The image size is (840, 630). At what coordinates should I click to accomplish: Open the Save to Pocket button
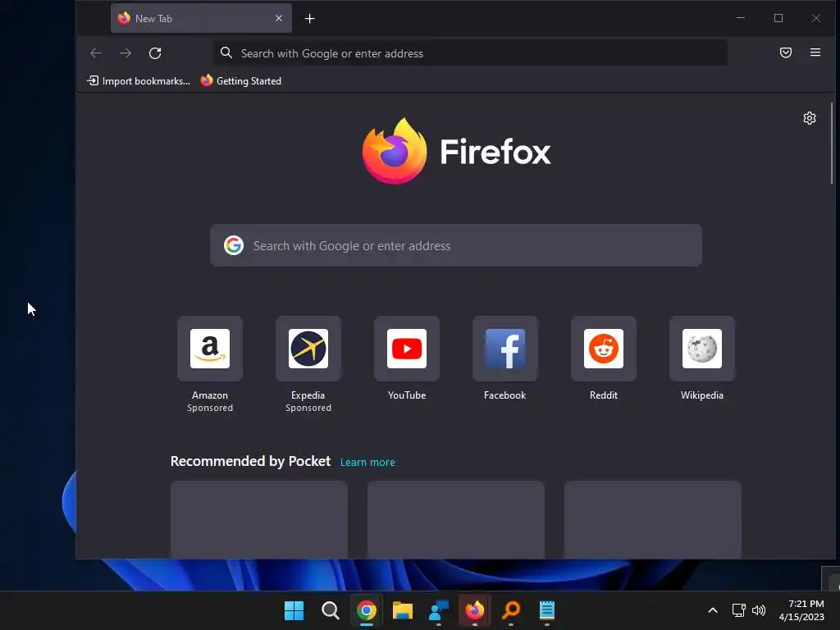785,52
